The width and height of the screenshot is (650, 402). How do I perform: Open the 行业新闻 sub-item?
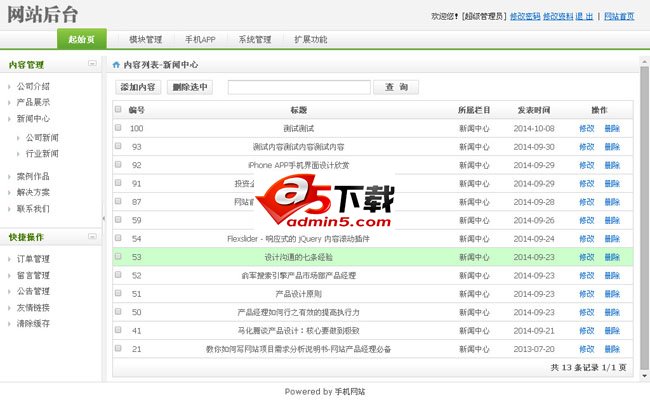tap(42, 154)
